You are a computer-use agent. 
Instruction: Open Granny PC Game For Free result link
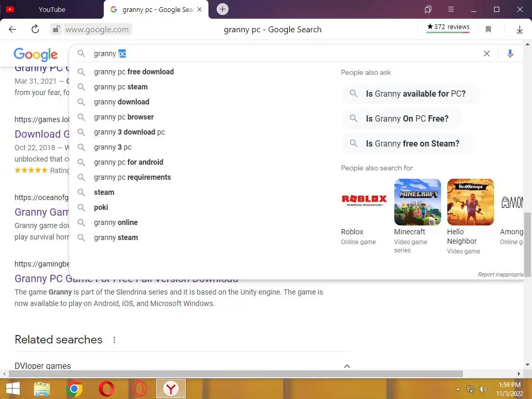coord(126,278)
